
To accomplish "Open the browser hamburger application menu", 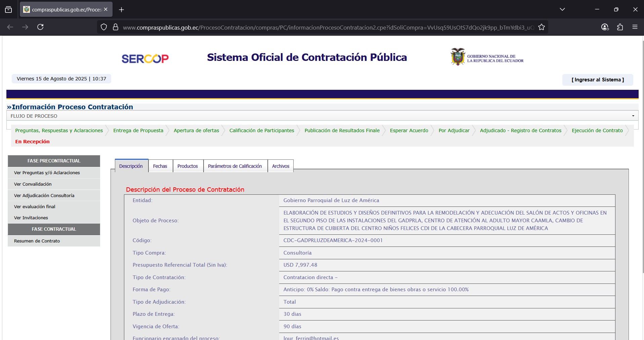I will [x=635, y=27].
